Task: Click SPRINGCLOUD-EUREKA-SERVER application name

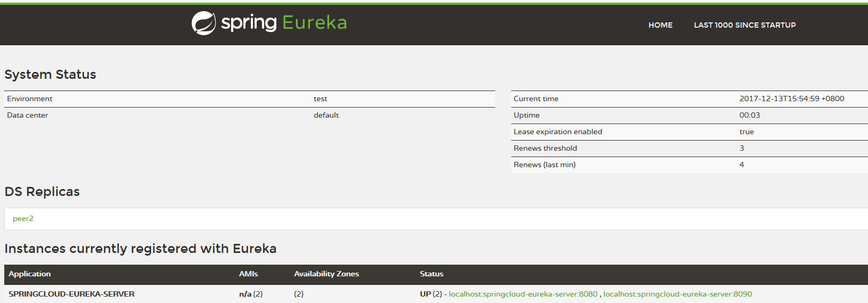Action: pos(71,294)
